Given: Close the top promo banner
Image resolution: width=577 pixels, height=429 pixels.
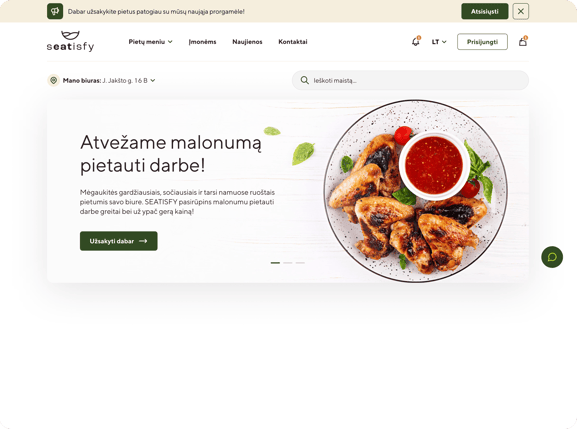Looking at the screenshot, I should pos(521,11).
